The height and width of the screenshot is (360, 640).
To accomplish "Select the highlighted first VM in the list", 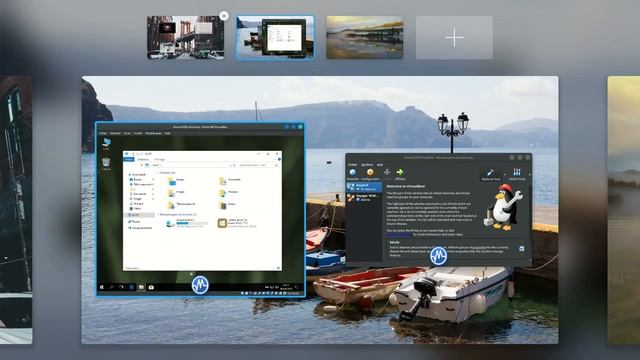I will pos(364,187).
